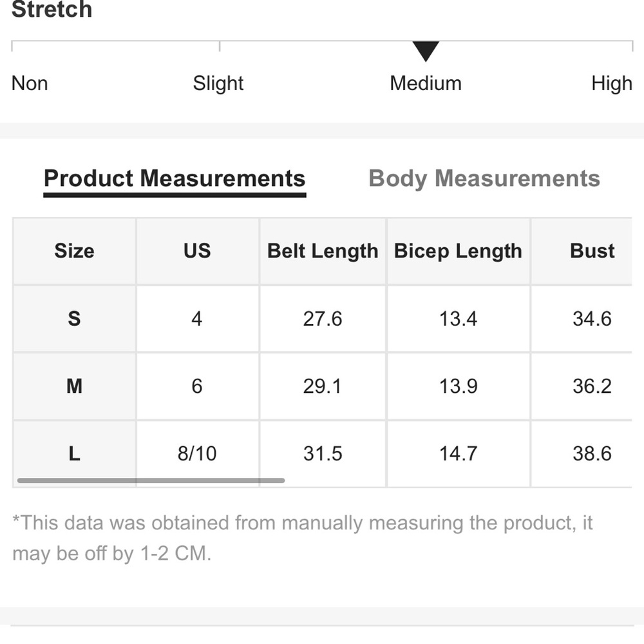The width and height of the screenshot is (644, 644).
Task: Click the Slight stretch label
Action: point(218,83)
